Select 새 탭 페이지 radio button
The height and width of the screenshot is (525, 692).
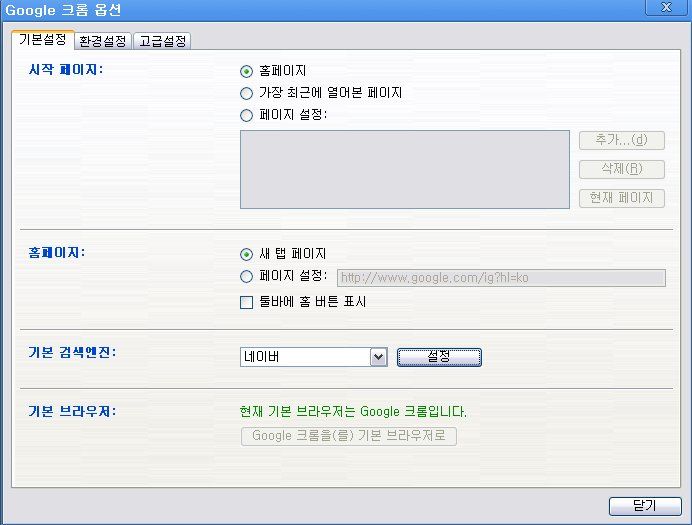coord(246,254)
